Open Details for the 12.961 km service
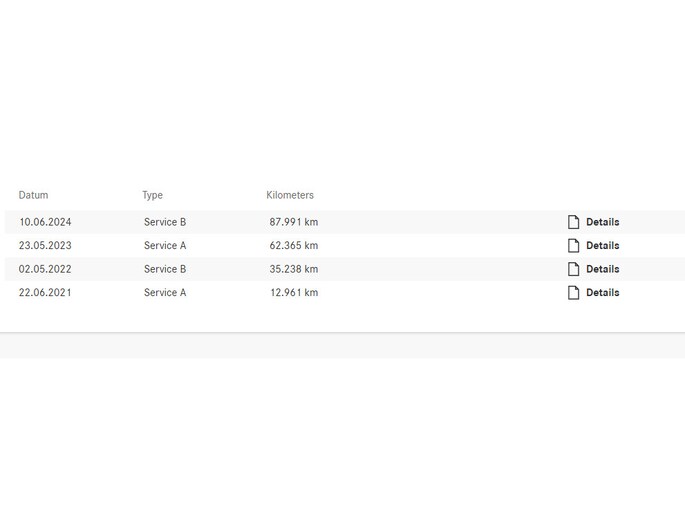Viewport: 685px width, 514px height. tap(602, 293)
